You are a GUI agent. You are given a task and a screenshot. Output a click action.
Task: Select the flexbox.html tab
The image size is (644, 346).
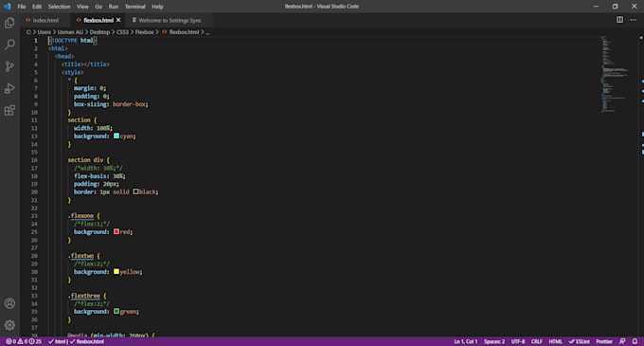pyautogui.click(x=98, y=20)
